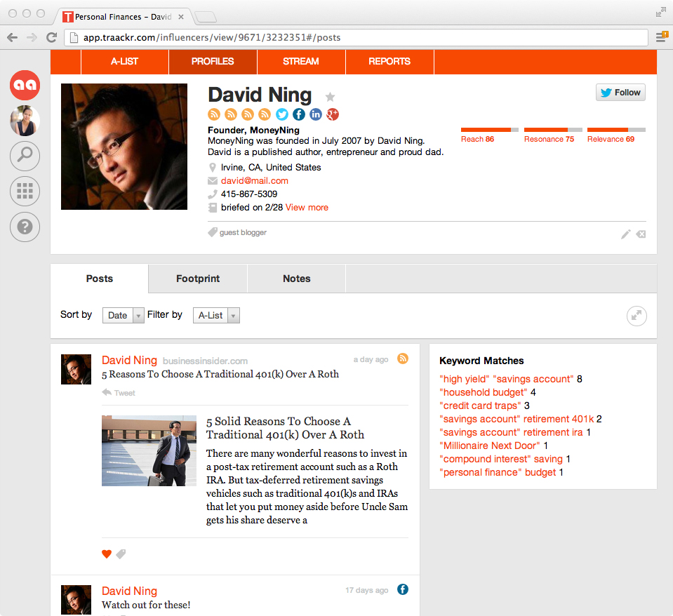Open the STREAM navigation tab

(x=301, y=62)
